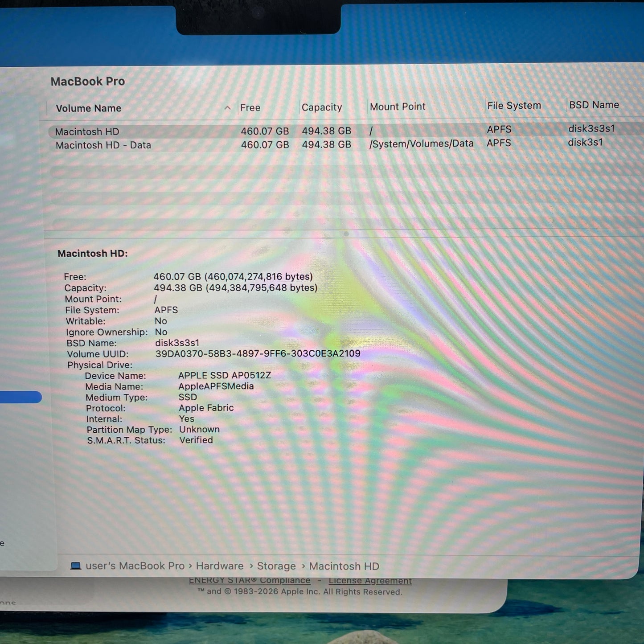Click the Volume UUID value

(x=258, y=354)
